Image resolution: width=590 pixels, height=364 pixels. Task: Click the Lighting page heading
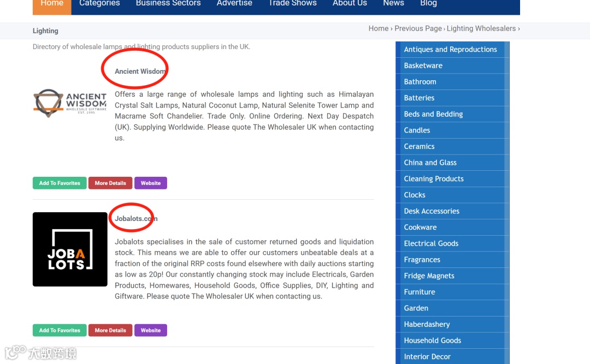pos(45,31)
